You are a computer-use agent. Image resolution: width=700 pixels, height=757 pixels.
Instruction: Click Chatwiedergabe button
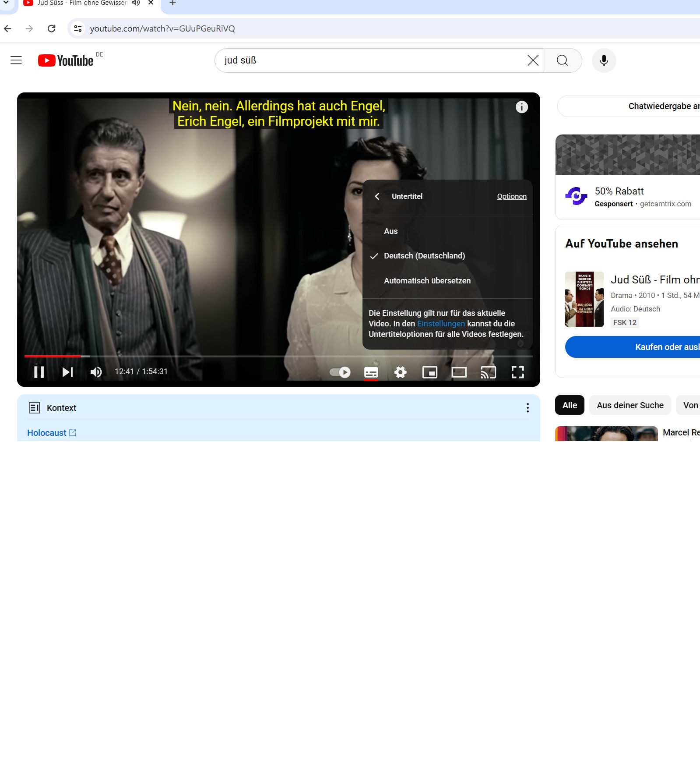pyautogui.click(x=629, y=106)
